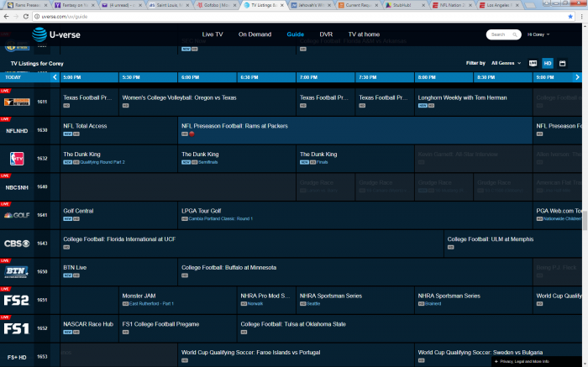Go back with browser back arrow

point(6,17)
